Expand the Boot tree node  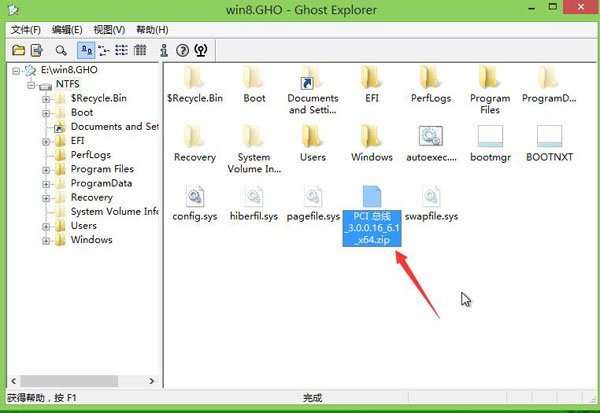tap(46, 113)
